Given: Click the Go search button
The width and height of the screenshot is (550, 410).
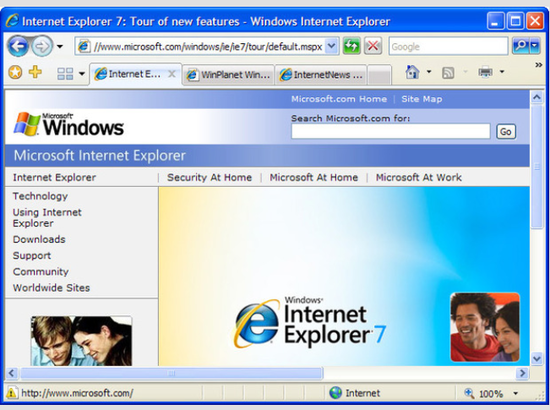Looking at the screenshot, I should coord(506,132).
